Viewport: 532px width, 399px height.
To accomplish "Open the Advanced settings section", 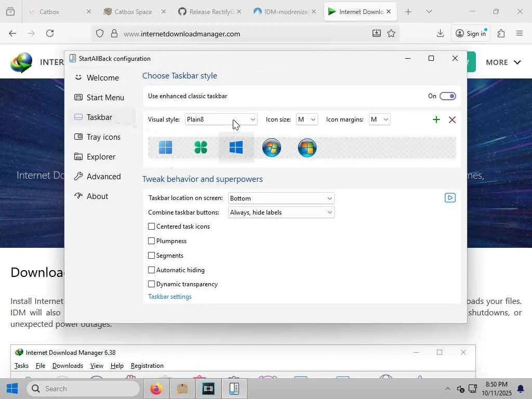I will tap(101, 177).
